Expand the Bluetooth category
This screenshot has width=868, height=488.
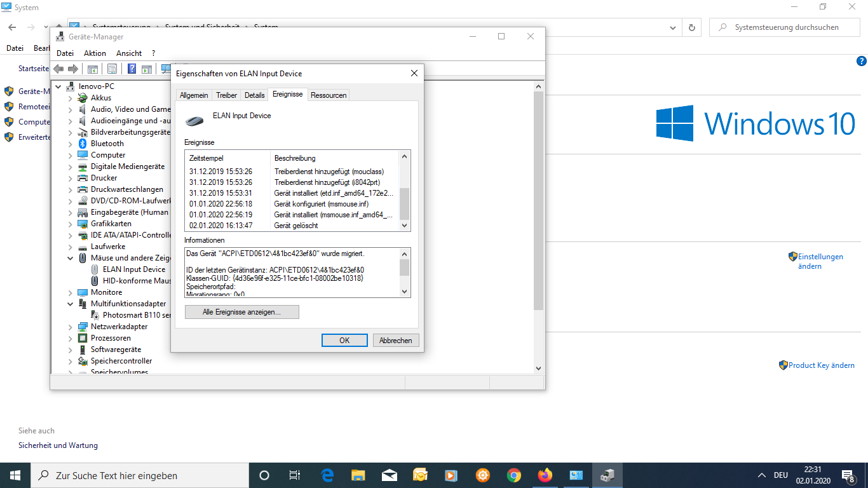[x=71, y=144]
